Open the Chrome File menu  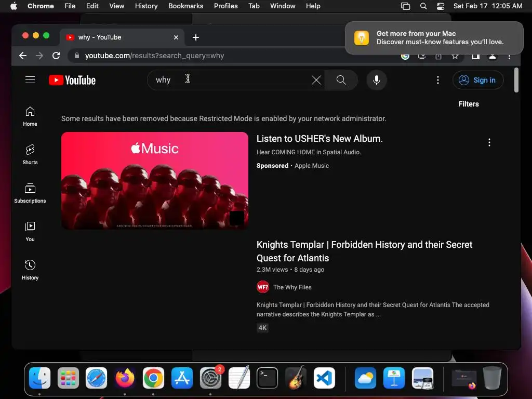(x=70, y=6)
